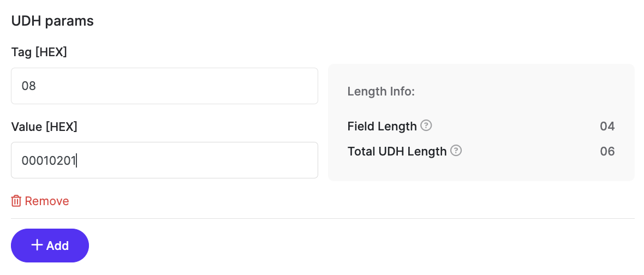This screenshot has height=275, width=644.
Task: Click the horizontal divider below Remove
Action: 322,219
